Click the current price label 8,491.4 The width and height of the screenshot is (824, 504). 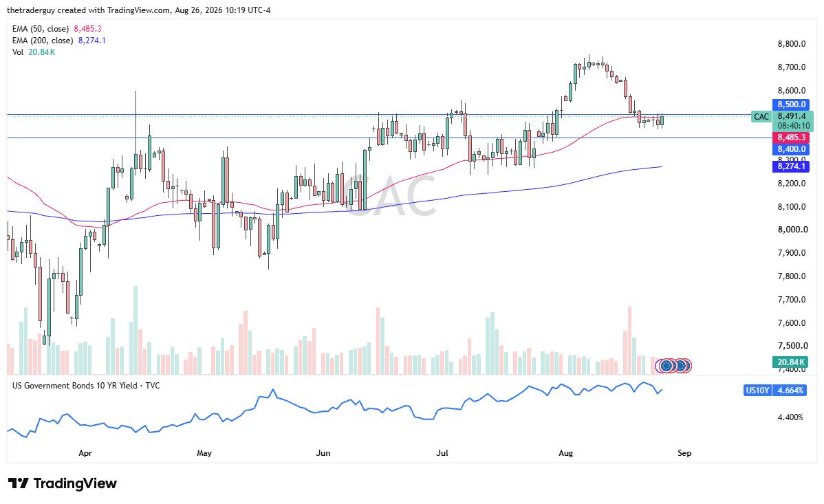coord(792,116)
